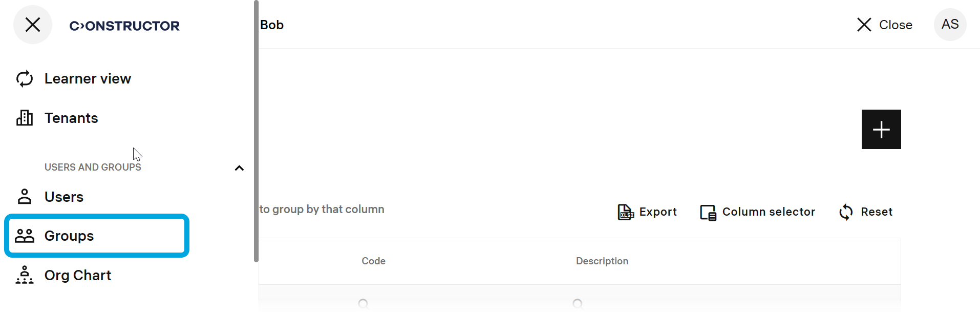This screenshot has height=313, width=980.
Task: Add a new group with plus button
Action: (881, 130)
